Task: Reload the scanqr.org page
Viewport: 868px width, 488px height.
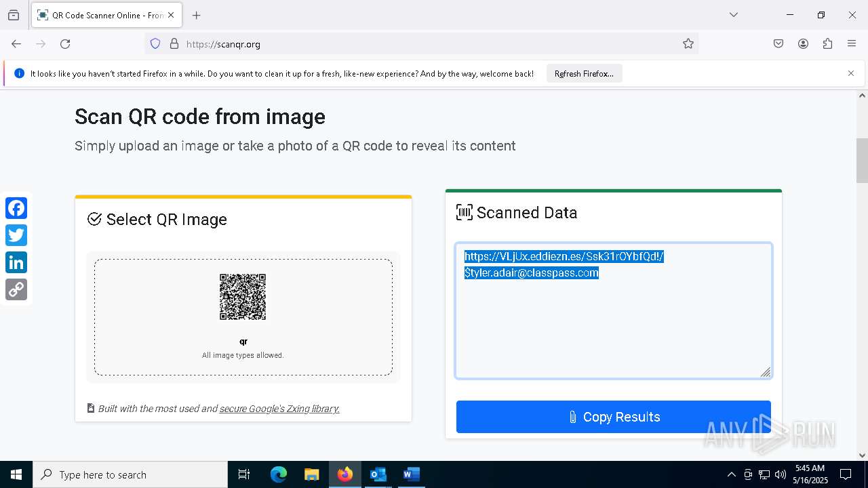Action: (65, 44)
